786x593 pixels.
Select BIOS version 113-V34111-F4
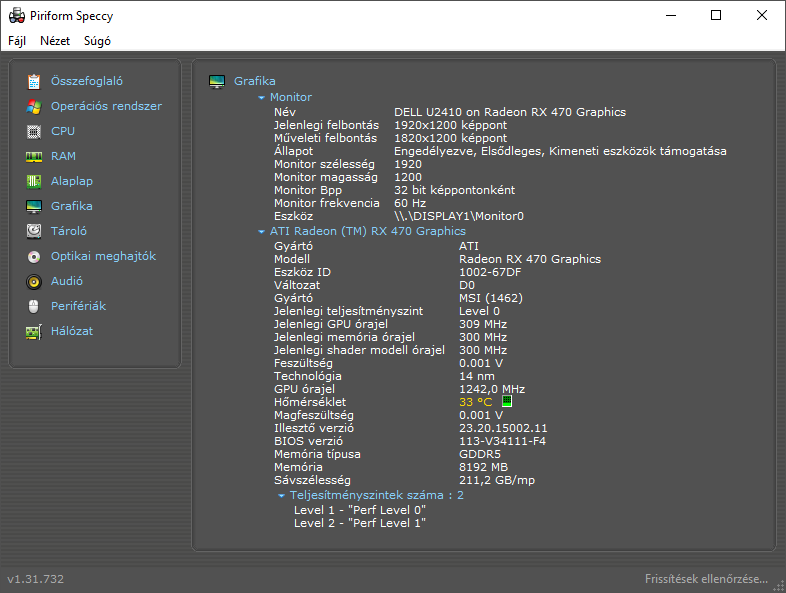(x=502, y=441)
